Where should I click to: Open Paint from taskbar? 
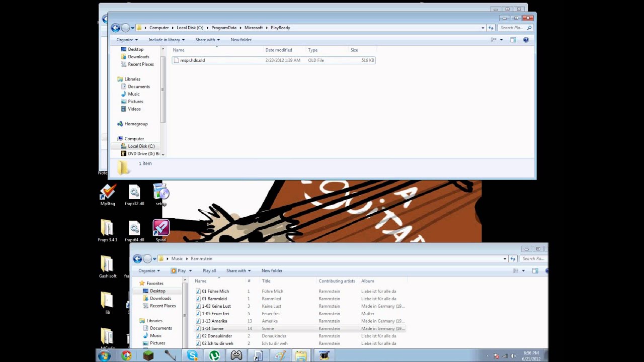pyautogui.click(x=280, y=356)
